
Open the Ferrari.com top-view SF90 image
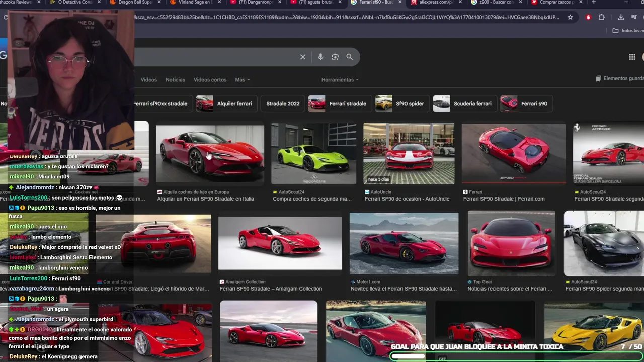click(514, 154)
